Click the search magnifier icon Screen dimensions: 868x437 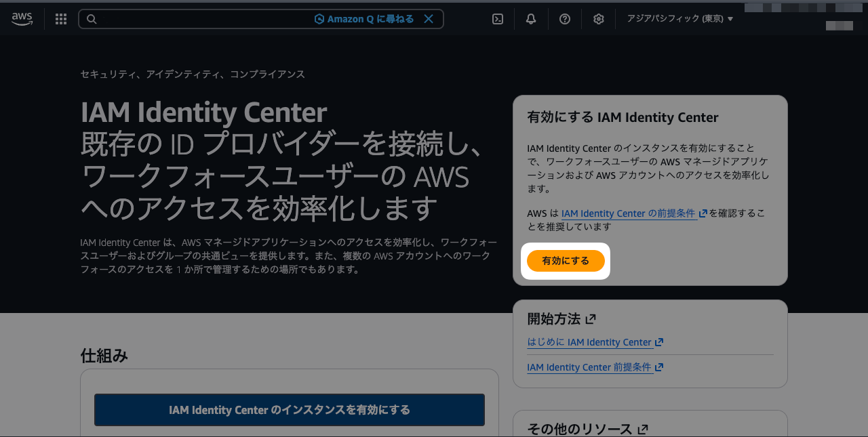[92, 19]
